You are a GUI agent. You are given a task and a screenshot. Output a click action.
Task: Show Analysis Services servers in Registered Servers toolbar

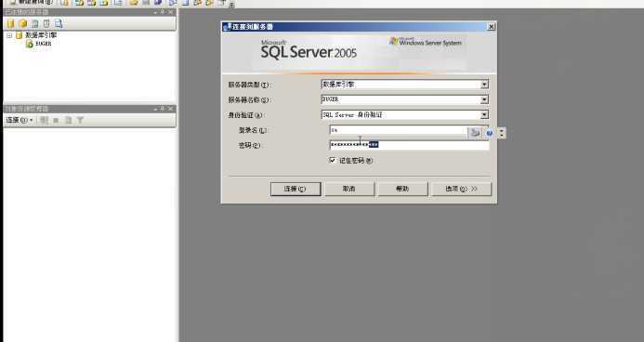coord(23,24)
